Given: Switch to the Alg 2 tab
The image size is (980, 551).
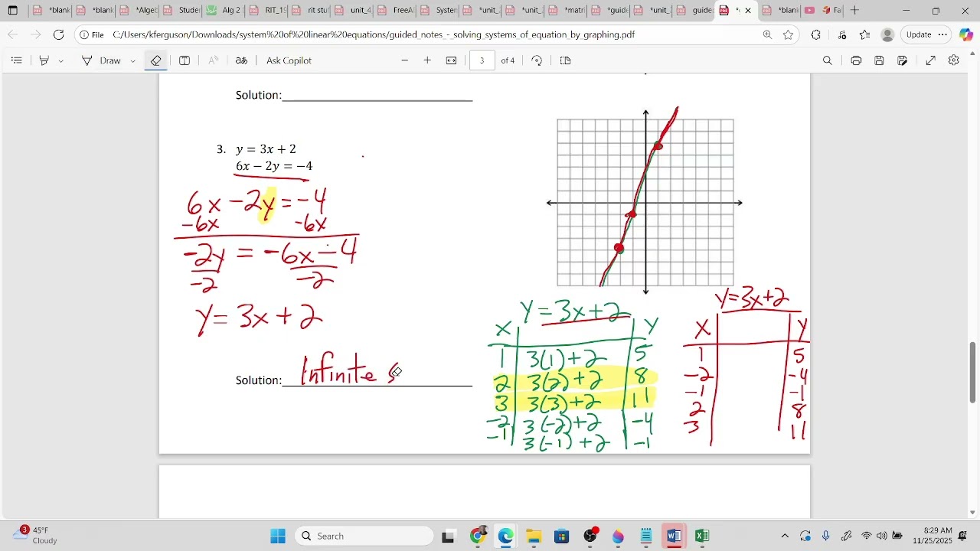Looking at the screenshot, I should [x=224, y=11].
